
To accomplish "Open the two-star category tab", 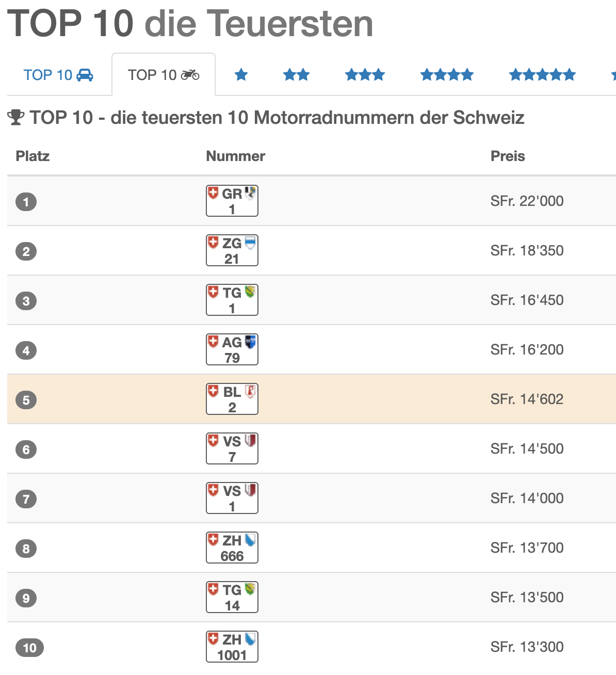I will point(296,75).
